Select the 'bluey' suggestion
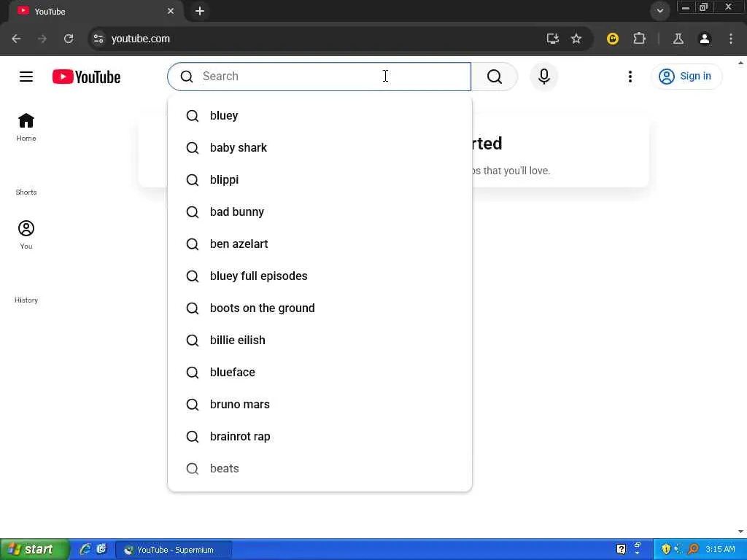747x560 pixels. click(320, 116)
